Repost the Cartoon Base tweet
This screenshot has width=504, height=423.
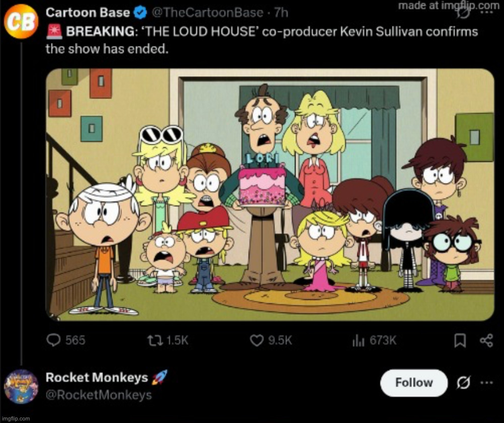point(154,340)
